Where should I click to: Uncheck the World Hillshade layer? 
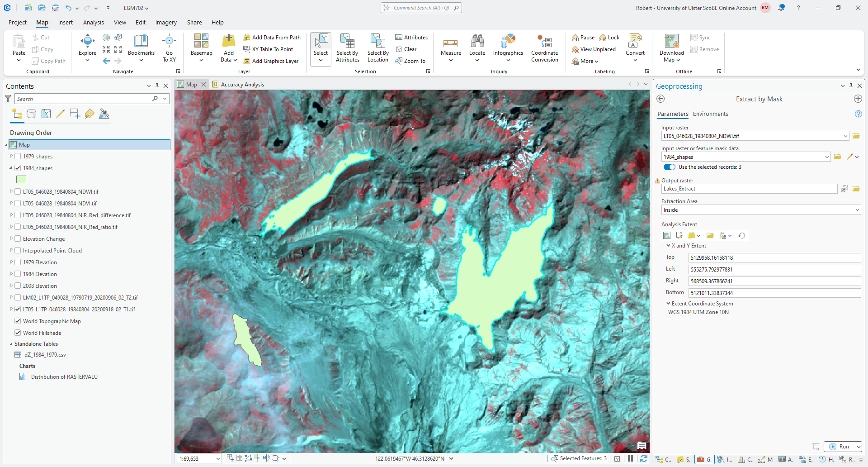coord(18,333)
